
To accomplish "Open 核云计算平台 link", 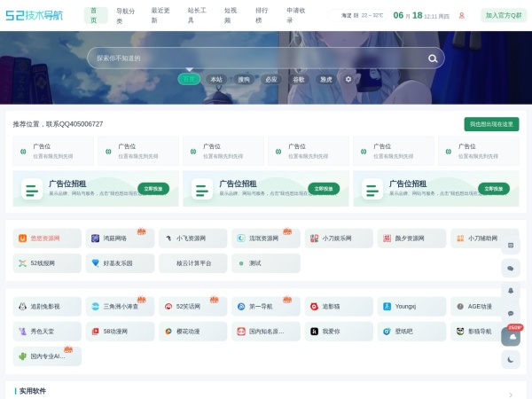I will (x=192, y=263).
